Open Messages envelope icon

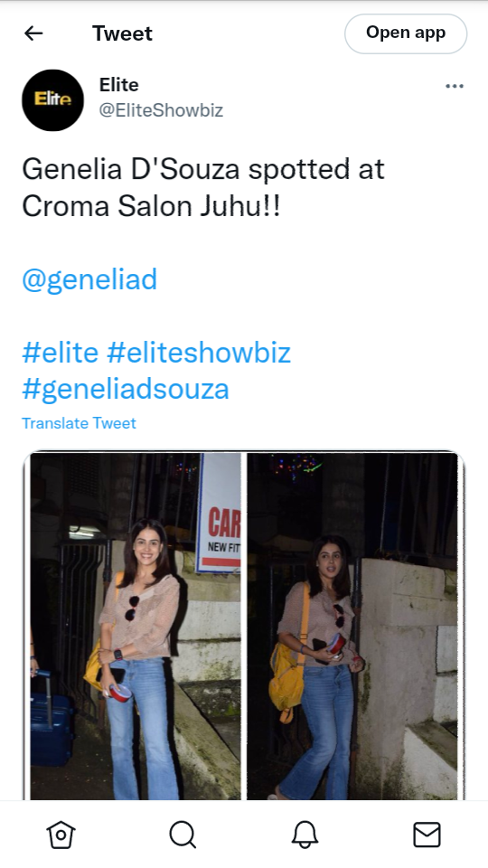[427, 835]
